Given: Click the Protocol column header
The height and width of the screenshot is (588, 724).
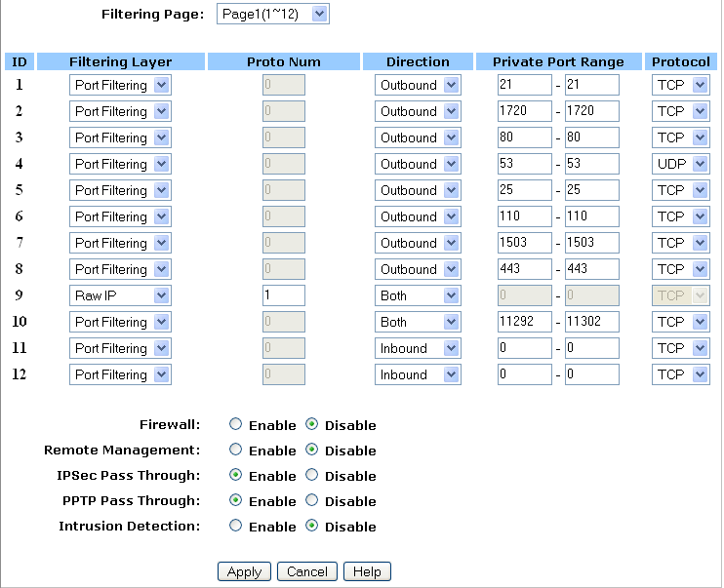Looking at the screenshot, I should click(x=681, y=61).
